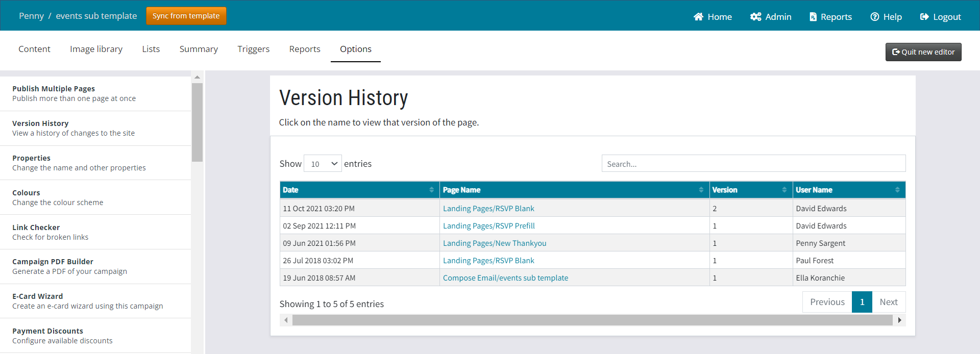Screen dimensions: 980x354
Task: Click the Home house icon
Action: (698, 17)
